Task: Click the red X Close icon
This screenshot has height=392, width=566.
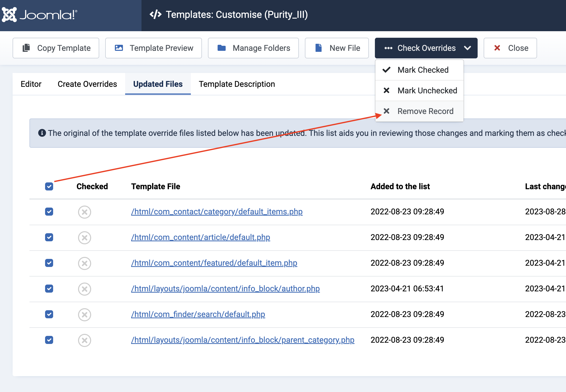Action: point(497,48)
